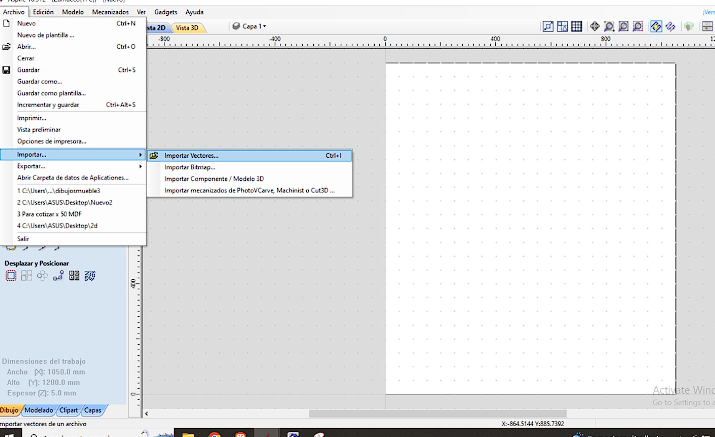Image resolution: width=715 pixels, height=437 pixels.
Task: Click the Nuevo file icon in menu
Action: coord(6,23)
